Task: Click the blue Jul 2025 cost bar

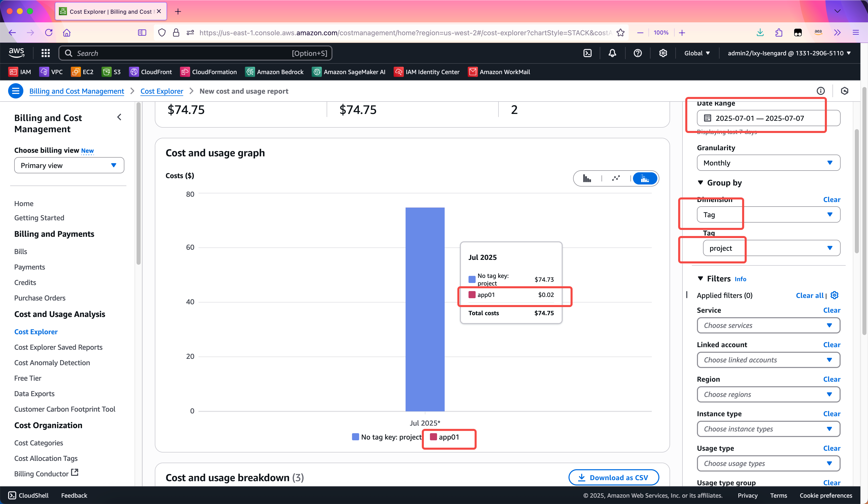Action: (x=425, y=309)
